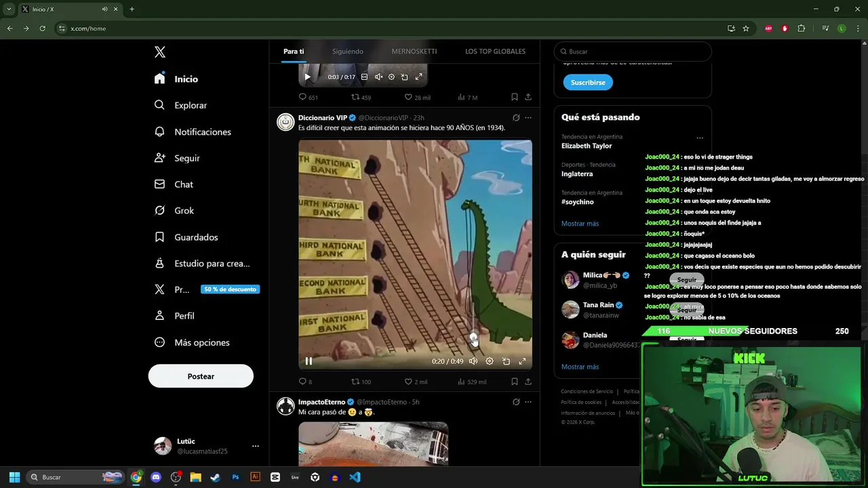Repost the post with 100 reposts
This screenshot has height=488, width=868.
pyautogui.click(x=361, y=382)
